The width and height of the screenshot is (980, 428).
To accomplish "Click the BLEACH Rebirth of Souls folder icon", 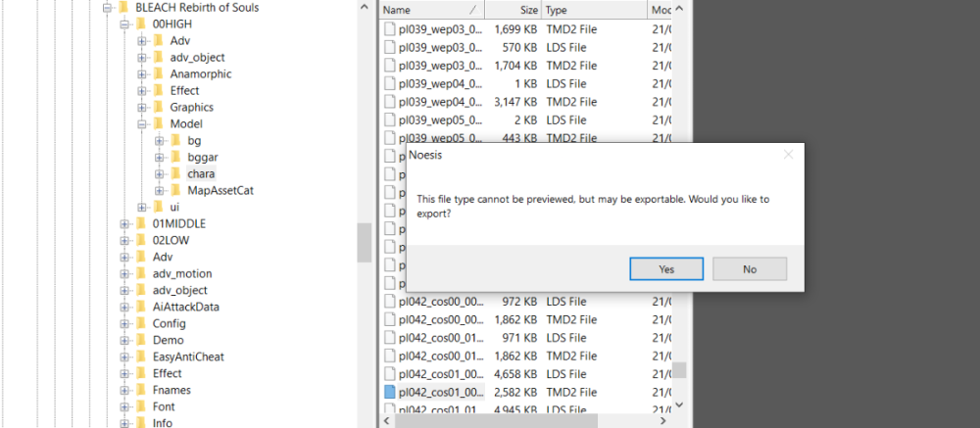I will click(122, 7).
